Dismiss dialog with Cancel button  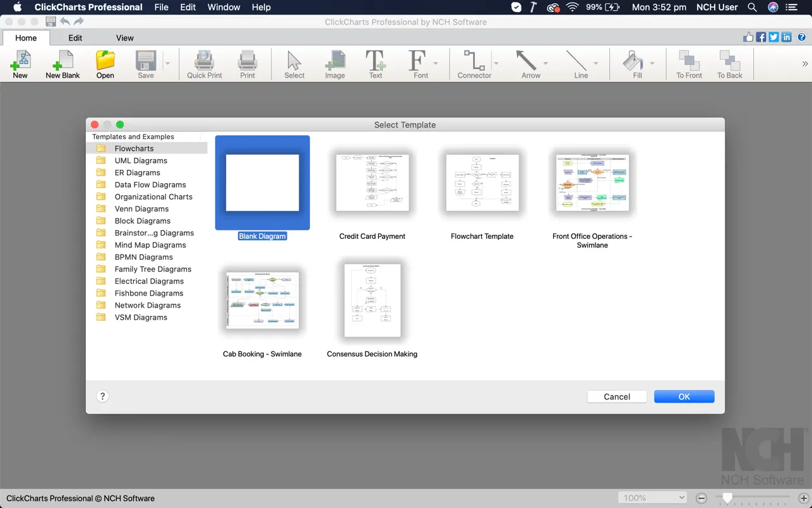pyautogui.click(x=616, y=397)
